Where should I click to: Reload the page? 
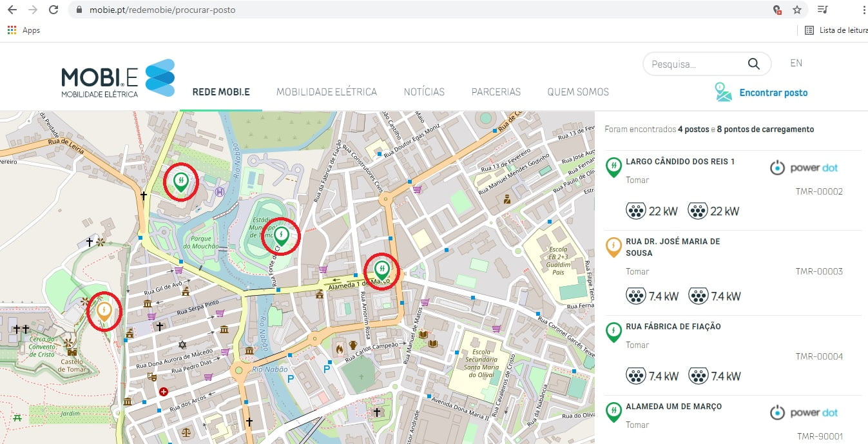[54, 10]
